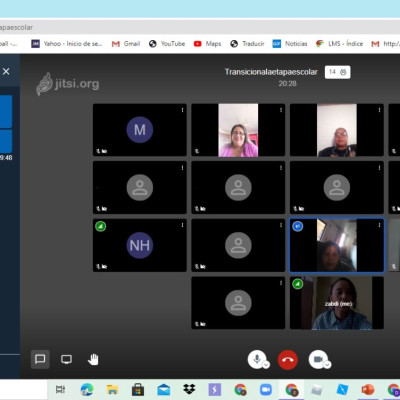Expand microphone options arrow
The image size is (400, 400).
click(x=266, y=365)
